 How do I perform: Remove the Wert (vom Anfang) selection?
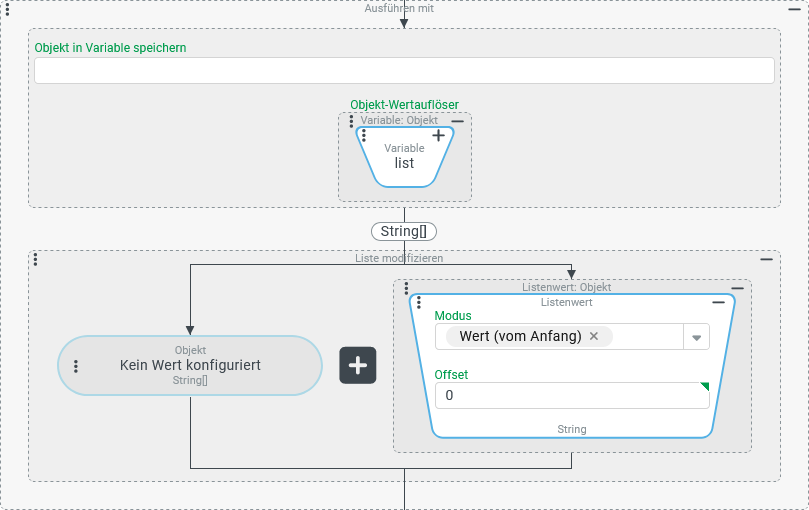point(594,336)
